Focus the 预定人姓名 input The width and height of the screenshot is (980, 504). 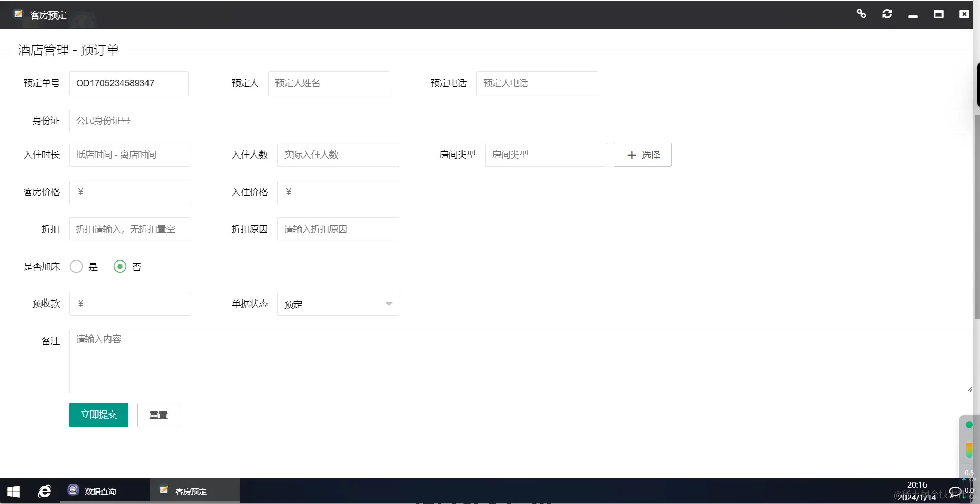(329, 84)
